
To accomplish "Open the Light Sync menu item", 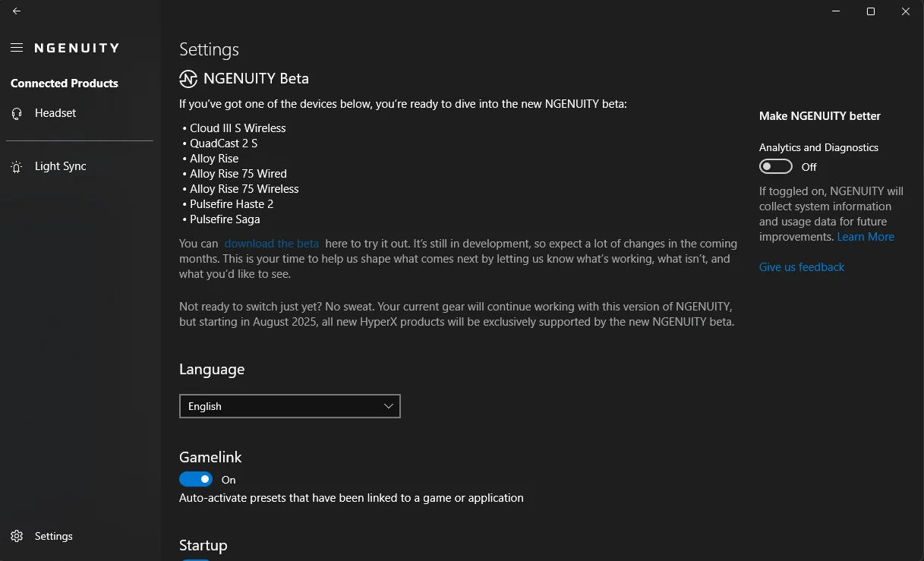I will tap(61, 167).
